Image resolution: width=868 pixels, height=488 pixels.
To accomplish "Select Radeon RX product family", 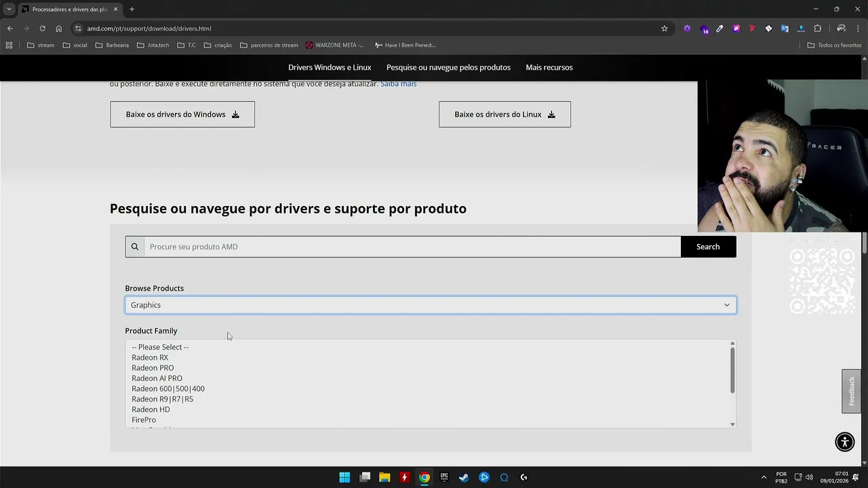I will coord(150,357).
